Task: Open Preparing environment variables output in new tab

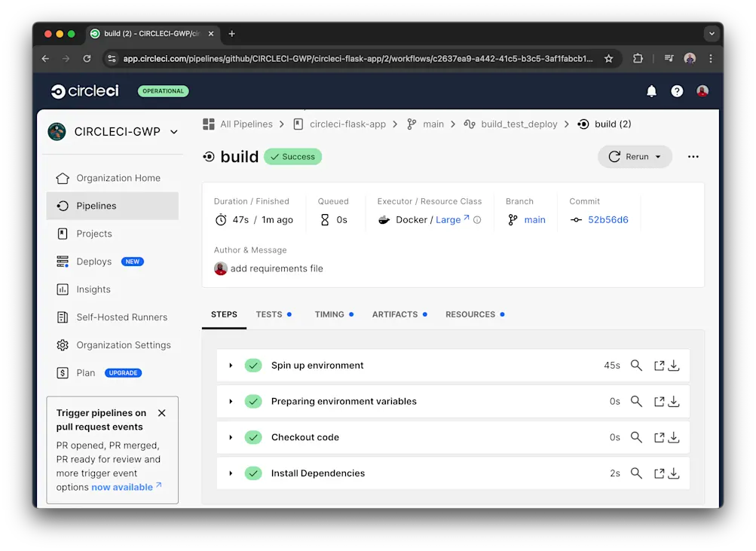Action: tap(659, 401)
